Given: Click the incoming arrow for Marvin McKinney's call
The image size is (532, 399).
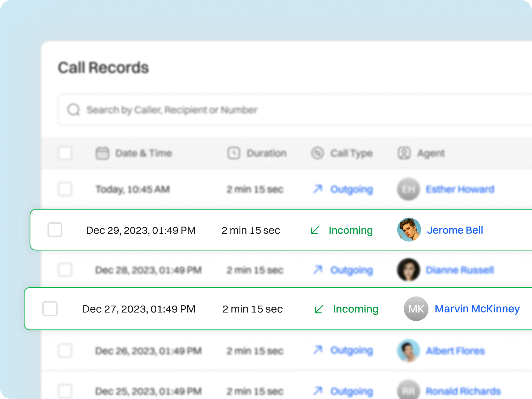Looking at the screenshot, I should click(x=319, y=309).
